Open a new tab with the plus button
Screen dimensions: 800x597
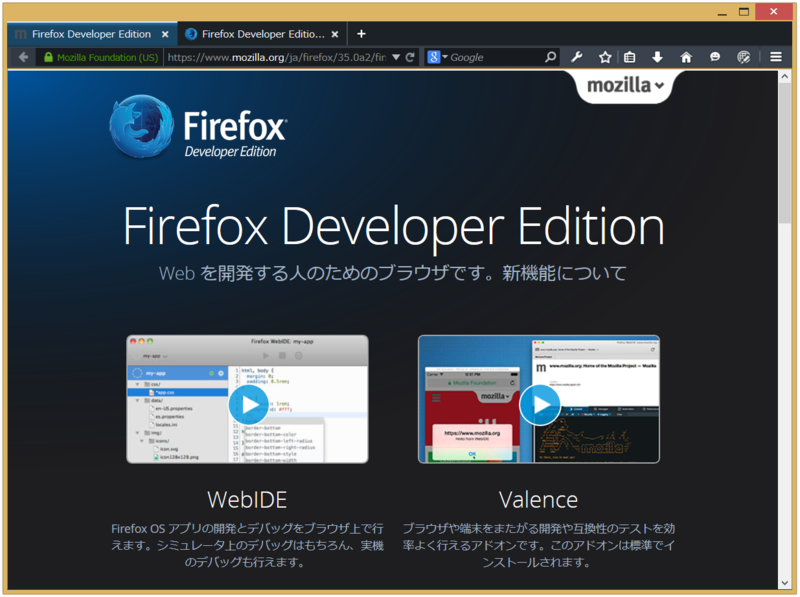point(361,33)
